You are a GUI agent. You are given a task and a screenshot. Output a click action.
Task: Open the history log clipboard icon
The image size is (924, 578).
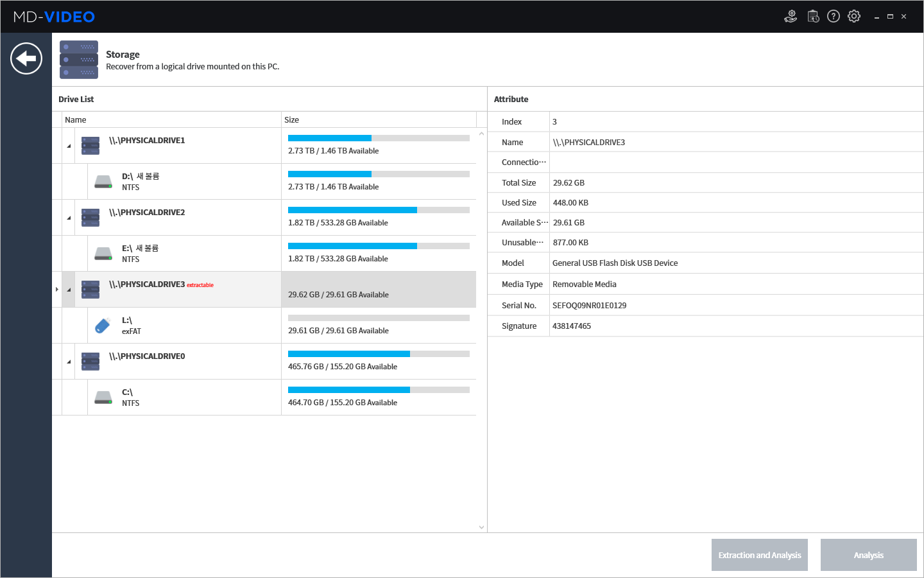tap(813, 17)
